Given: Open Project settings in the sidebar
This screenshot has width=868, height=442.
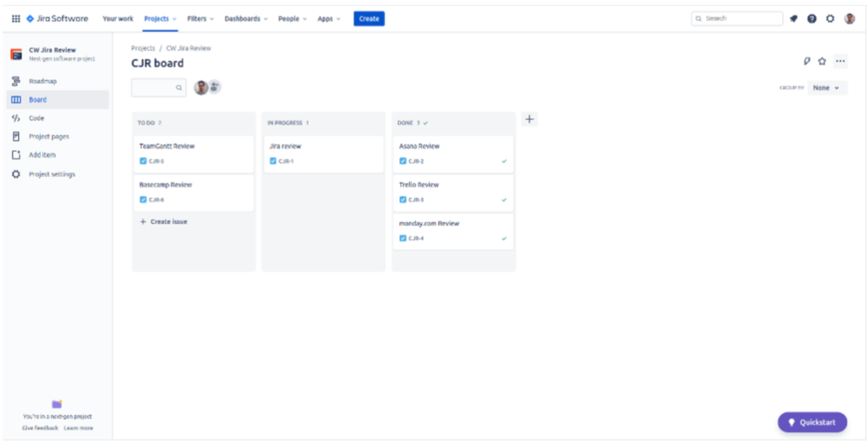Looking at the screenshot, I should coord(58,174).
